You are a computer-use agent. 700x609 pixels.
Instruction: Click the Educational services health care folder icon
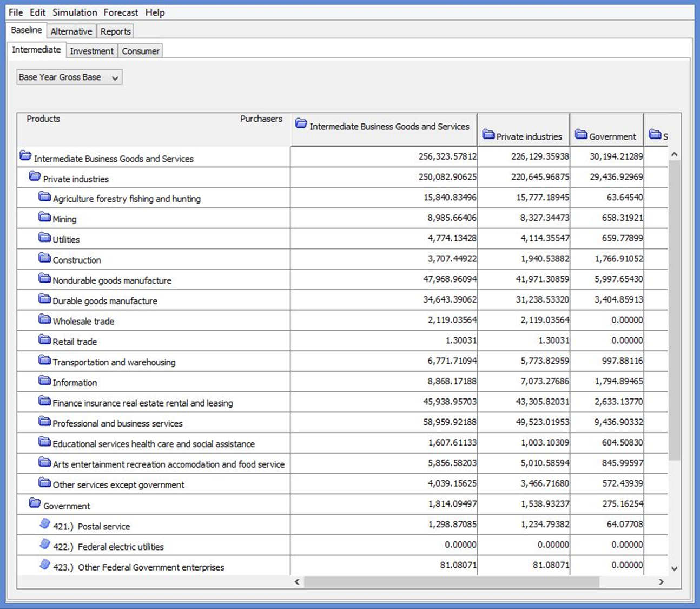tap(44, 441)
